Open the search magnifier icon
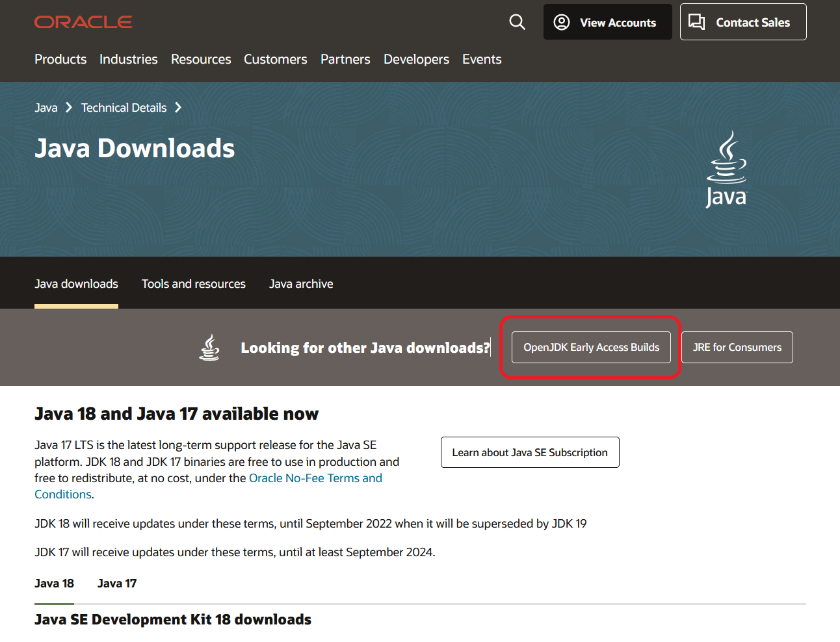The image size is (840, 642). [x=517, y=22]
